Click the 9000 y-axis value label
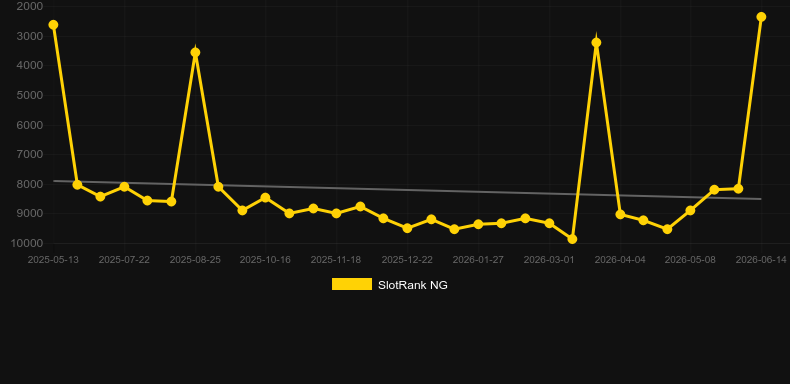The image size is (790, 384). (x=30, y=214)
